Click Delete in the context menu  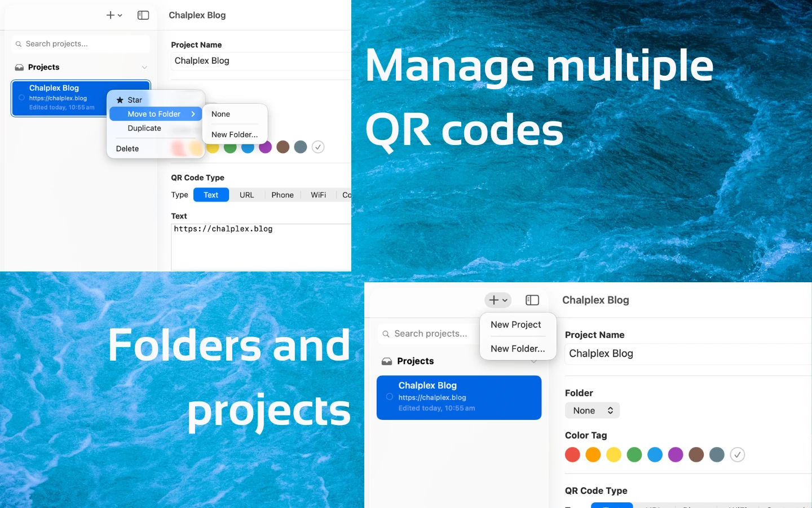pos(127,148)
